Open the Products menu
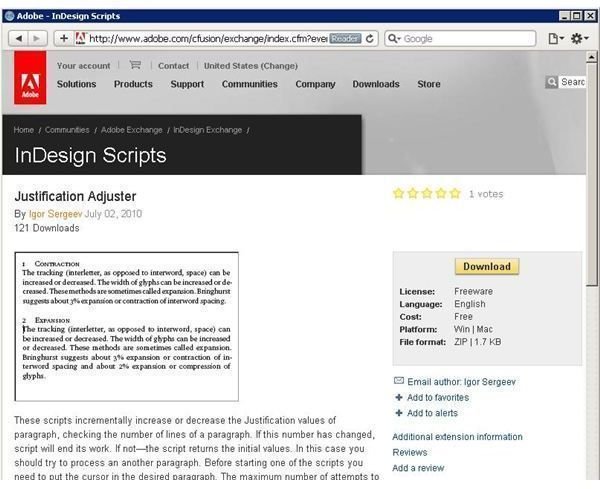The height and width of the screenshot is (489, 600). coord(133,84)
